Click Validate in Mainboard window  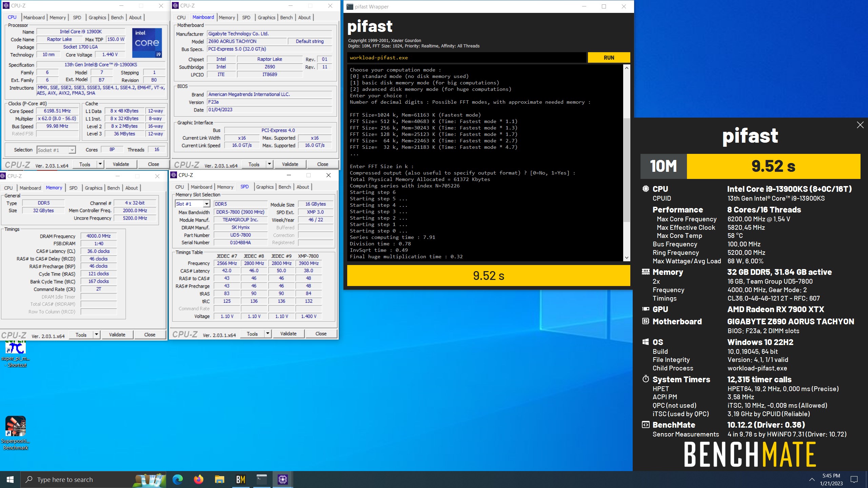[x=290, y=164]
